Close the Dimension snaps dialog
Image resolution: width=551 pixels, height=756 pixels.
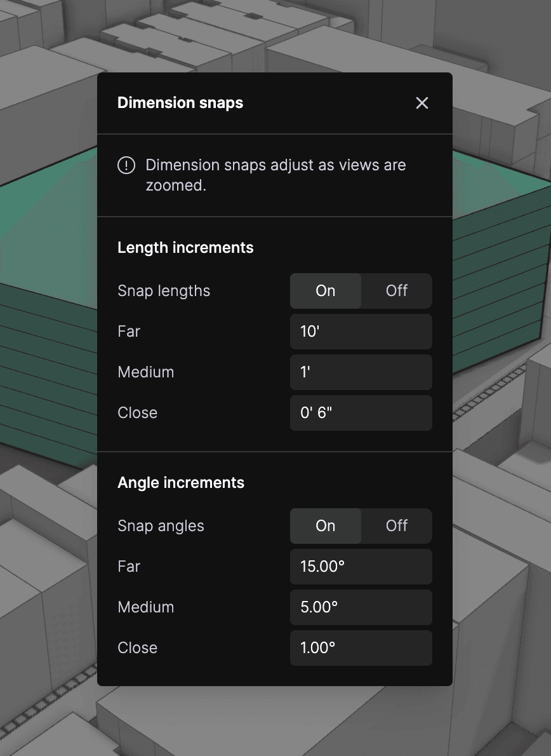point(422,103)
